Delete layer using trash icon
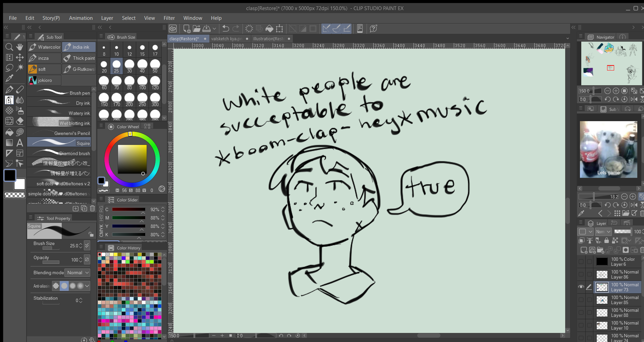This screenshot has width=644, height=342. (x=642, y=250)
